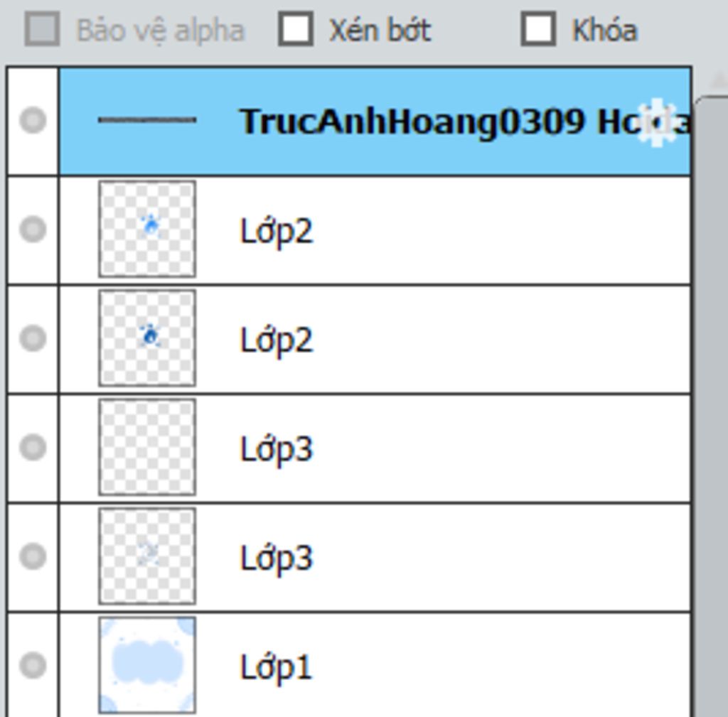Hide the lower Lớp2 layer
The width and height of the screenshot is (728, 717).
(x=33, y=338)
